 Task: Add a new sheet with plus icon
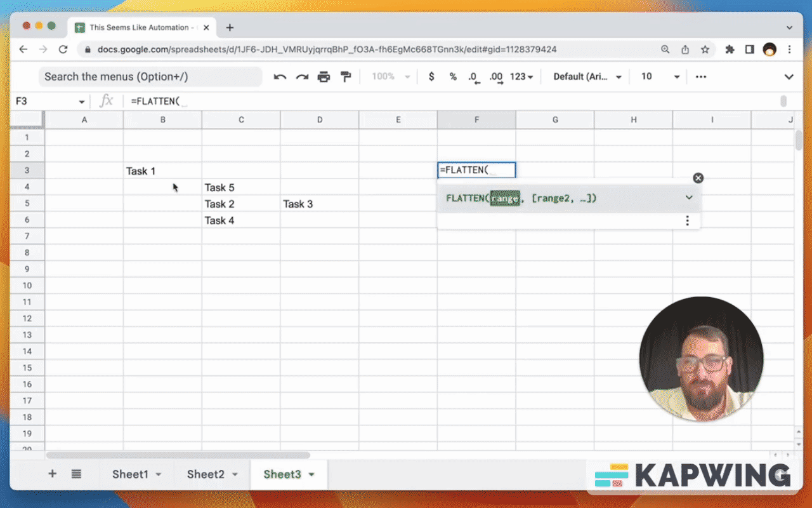[53, 474]
